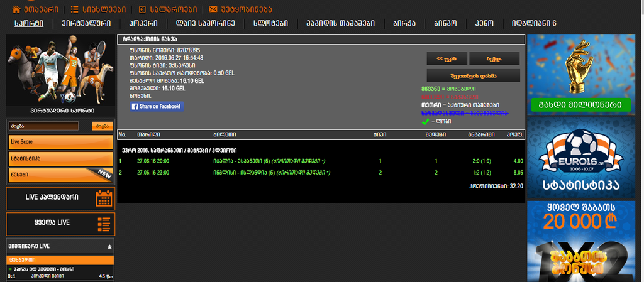The image size is (644, 282).
Task: Click the home icon beside მთავარი
Action: coord(13,9)
